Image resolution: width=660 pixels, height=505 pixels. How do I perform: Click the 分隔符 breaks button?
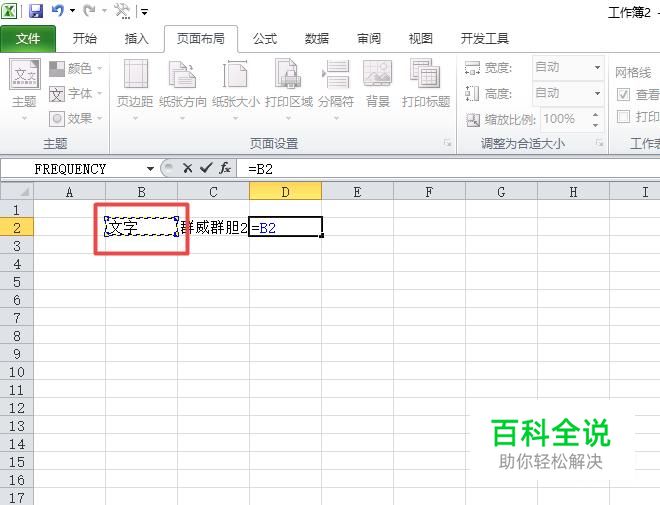336,89
